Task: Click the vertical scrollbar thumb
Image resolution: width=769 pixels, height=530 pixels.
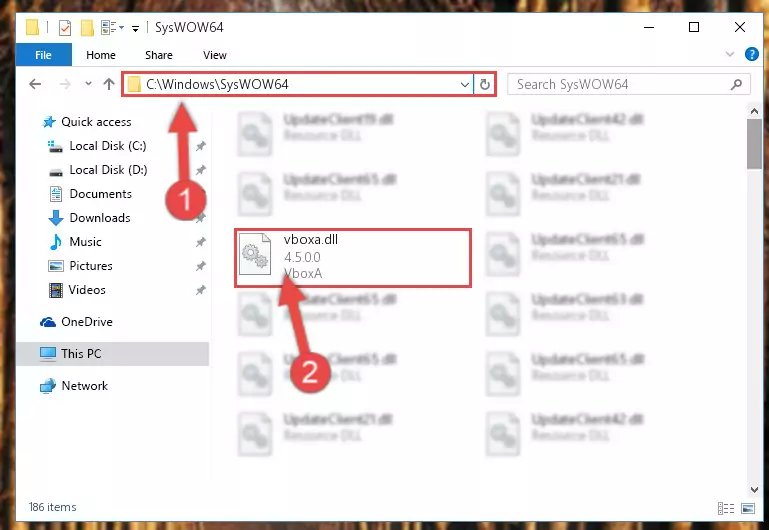Action: 754,143
